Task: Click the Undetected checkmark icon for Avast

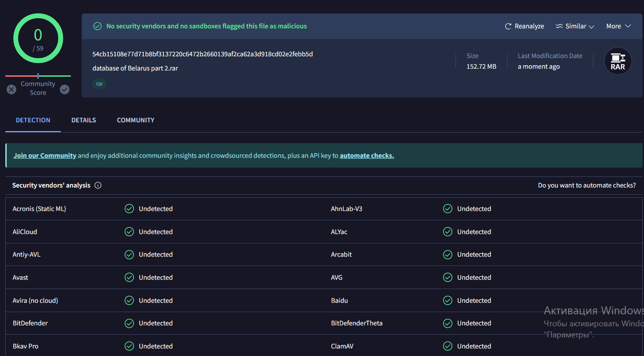Action: click(129, 278)
